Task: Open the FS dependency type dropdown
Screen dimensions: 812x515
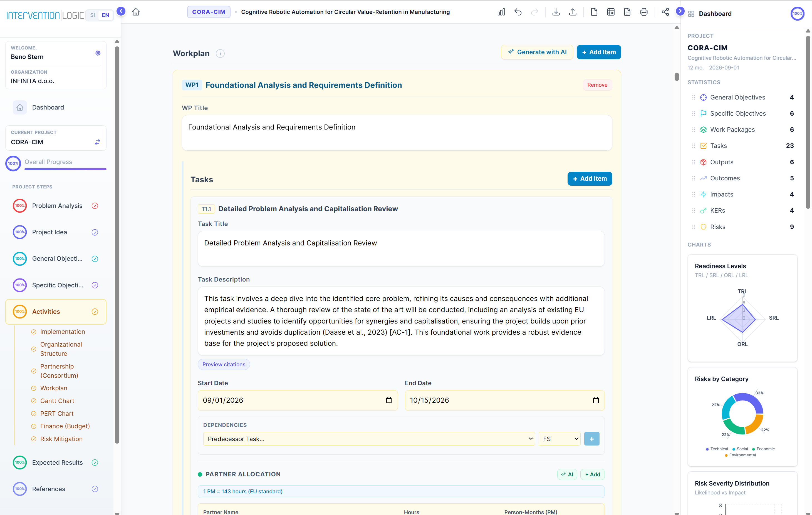Action: click(x=560, y=439)
